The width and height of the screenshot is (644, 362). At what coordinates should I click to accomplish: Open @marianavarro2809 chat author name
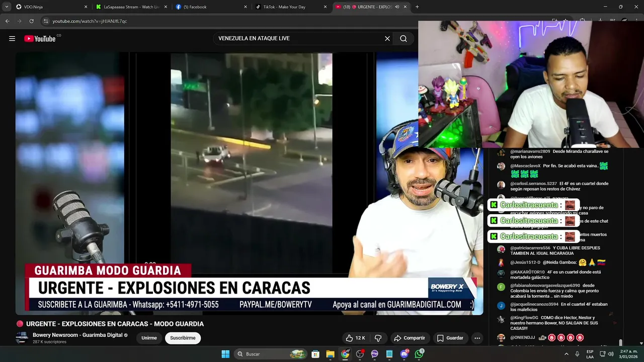(x=530, y=151)
